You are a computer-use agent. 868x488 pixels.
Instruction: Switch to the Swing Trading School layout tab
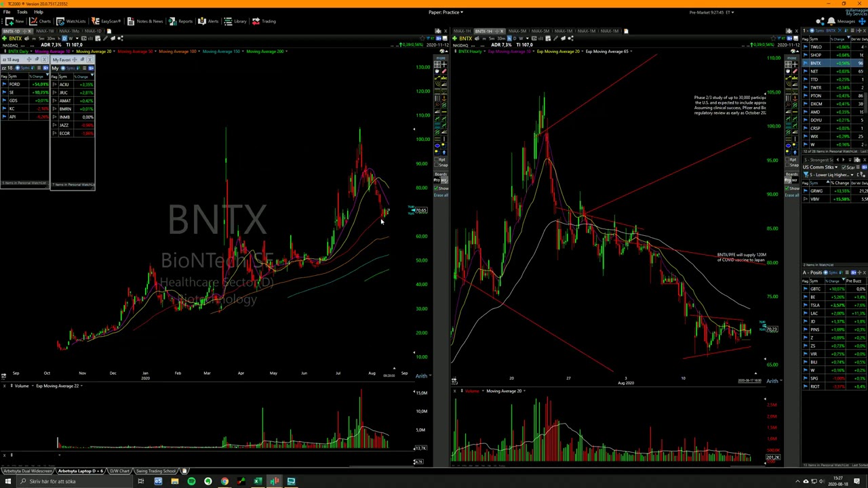point(156,470)
